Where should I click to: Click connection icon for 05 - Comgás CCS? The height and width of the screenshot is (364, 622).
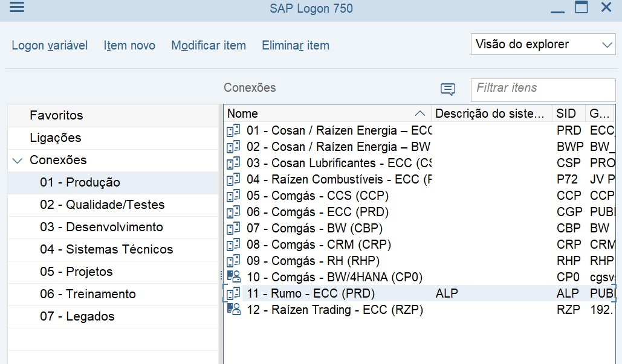233,195
